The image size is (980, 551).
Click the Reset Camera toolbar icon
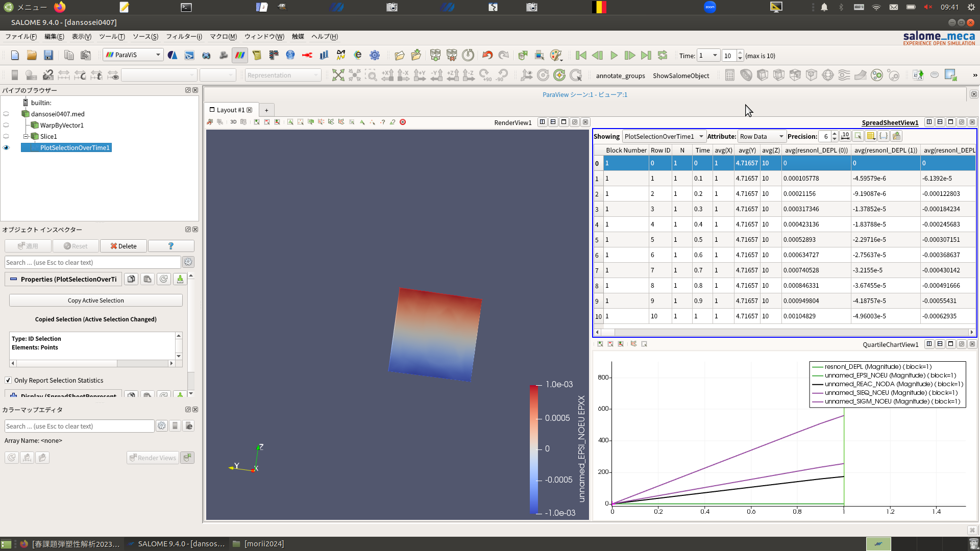(x=338, y=76)
